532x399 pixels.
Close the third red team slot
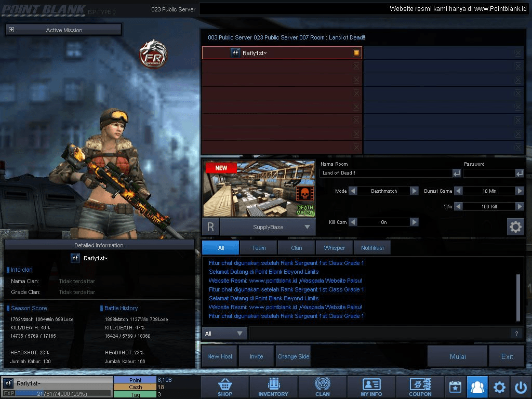click(356, 79)
